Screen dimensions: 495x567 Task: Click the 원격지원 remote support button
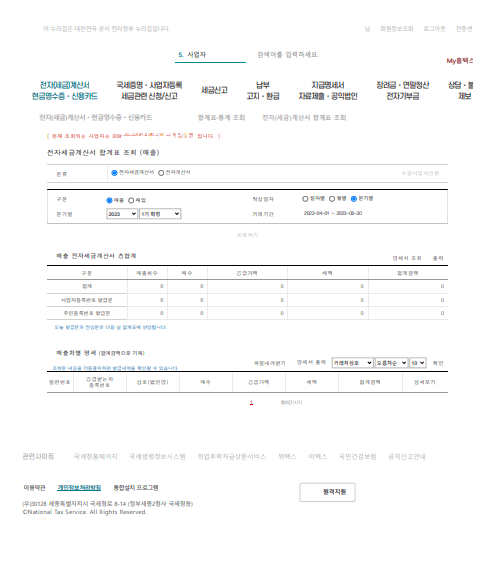tap(327, 492)
